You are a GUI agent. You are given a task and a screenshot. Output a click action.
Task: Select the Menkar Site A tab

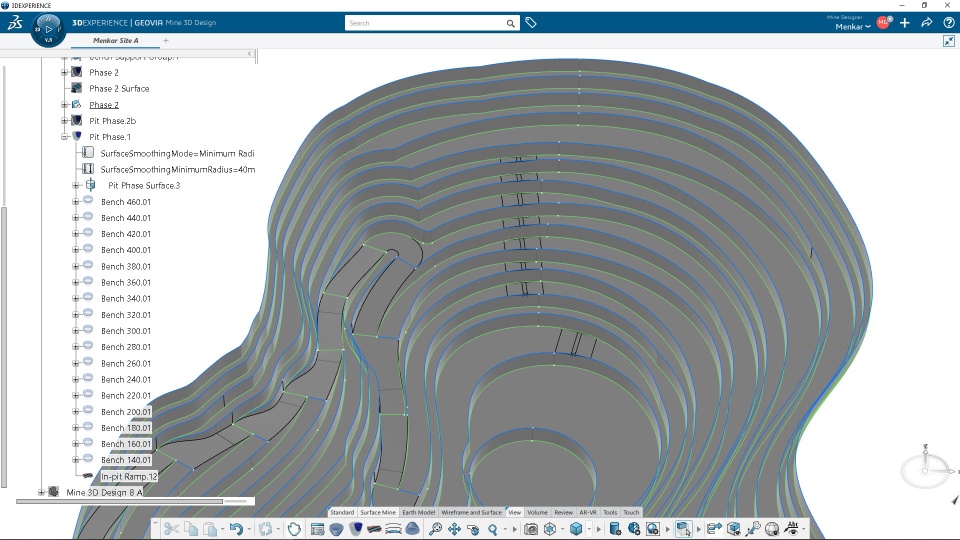point(116,40)
